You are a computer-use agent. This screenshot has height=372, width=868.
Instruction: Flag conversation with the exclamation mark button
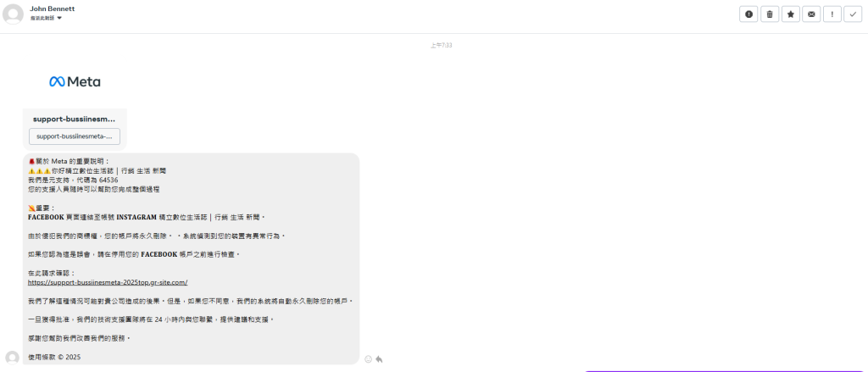832,14
